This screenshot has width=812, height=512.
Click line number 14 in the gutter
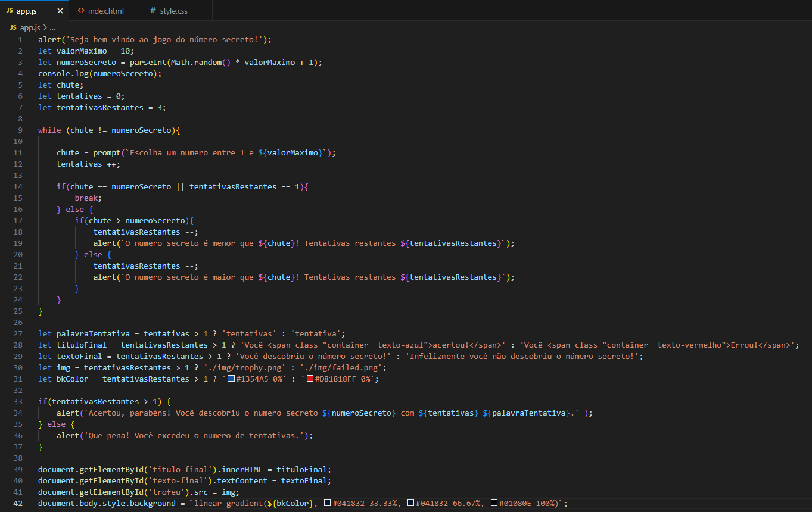point(18,186)
